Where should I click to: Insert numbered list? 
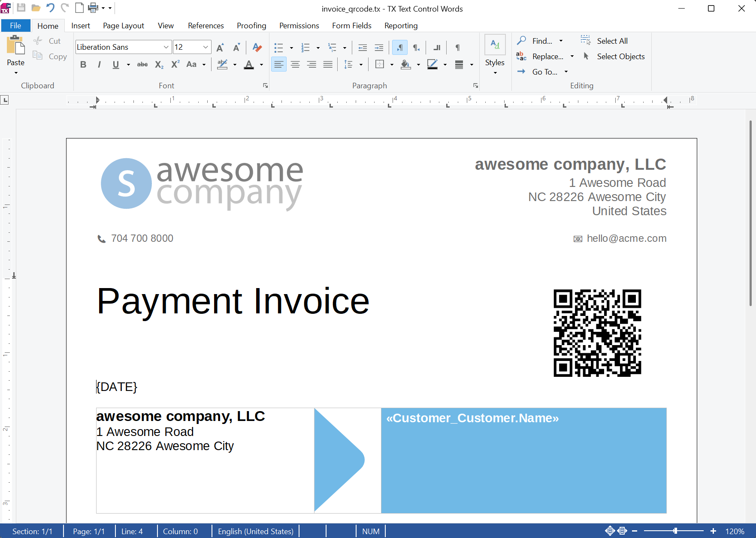tap(305, 47)
